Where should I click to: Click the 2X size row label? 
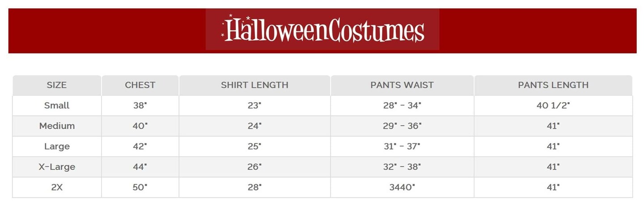point(57,188)
